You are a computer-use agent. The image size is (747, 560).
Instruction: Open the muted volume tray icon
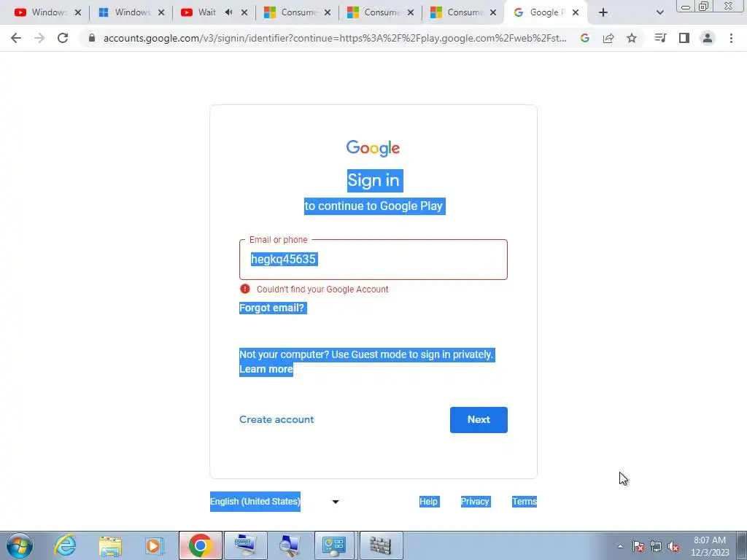coord(673,546)
